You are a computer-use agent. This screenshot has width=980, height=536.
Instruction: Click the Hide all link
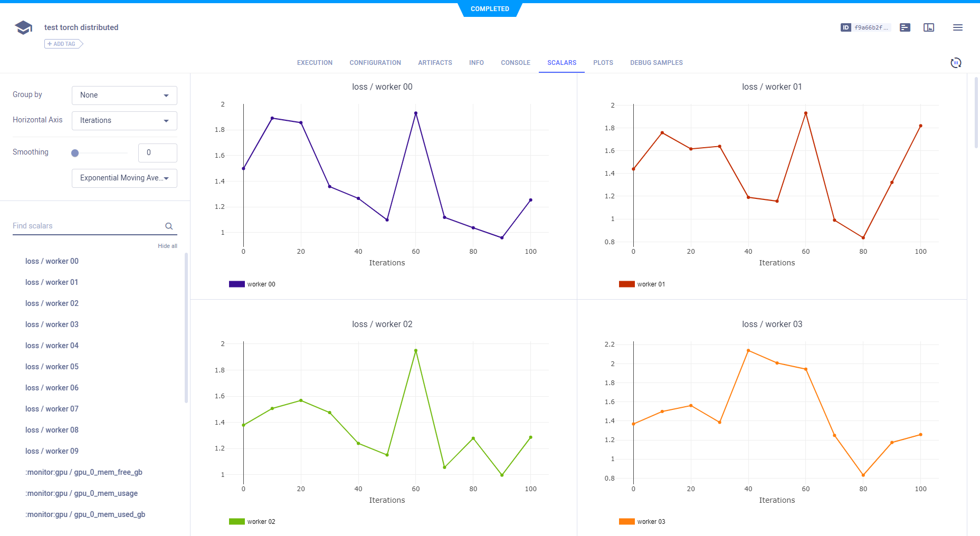tap(167, 246)
